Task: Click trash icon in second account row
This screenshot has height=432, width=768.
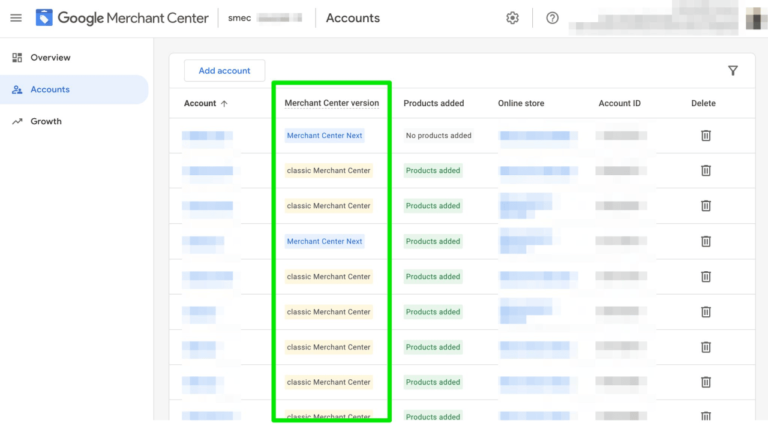Action: tap(706, 170)
